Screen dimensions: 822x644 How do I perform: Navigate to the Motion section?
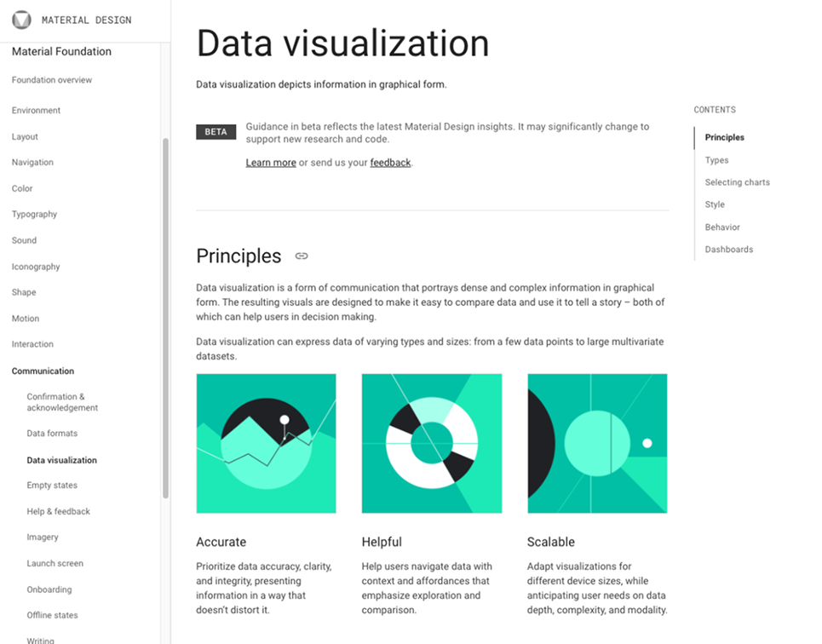tap(26, 318)
